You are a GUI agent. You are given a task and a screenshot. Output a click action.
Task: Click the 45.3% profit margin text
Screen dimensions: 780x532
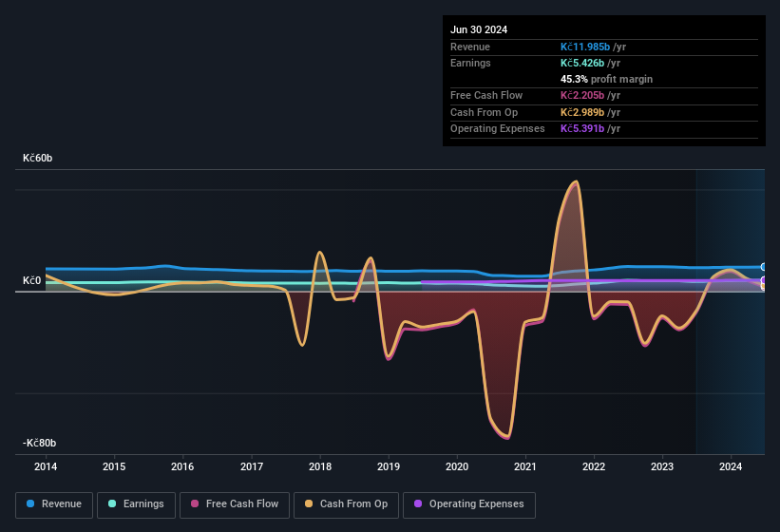(x=606, y=79)
